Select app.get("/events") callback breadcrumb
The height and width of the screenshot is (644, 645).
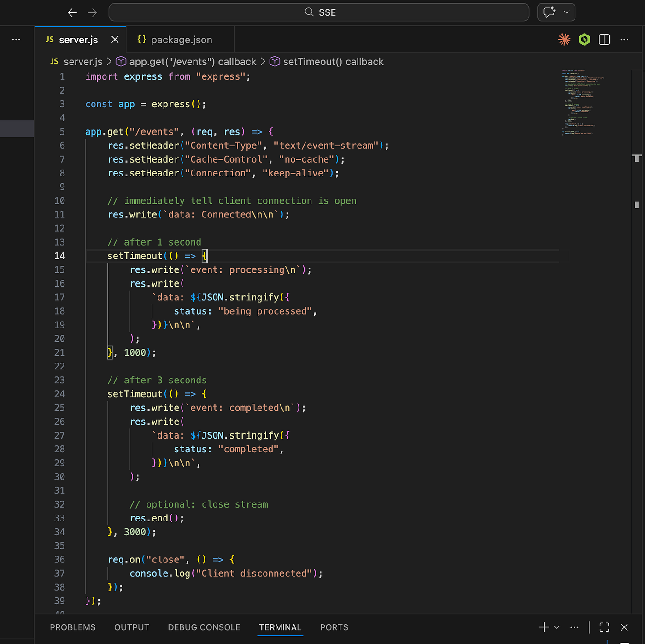tap(193, 62)
